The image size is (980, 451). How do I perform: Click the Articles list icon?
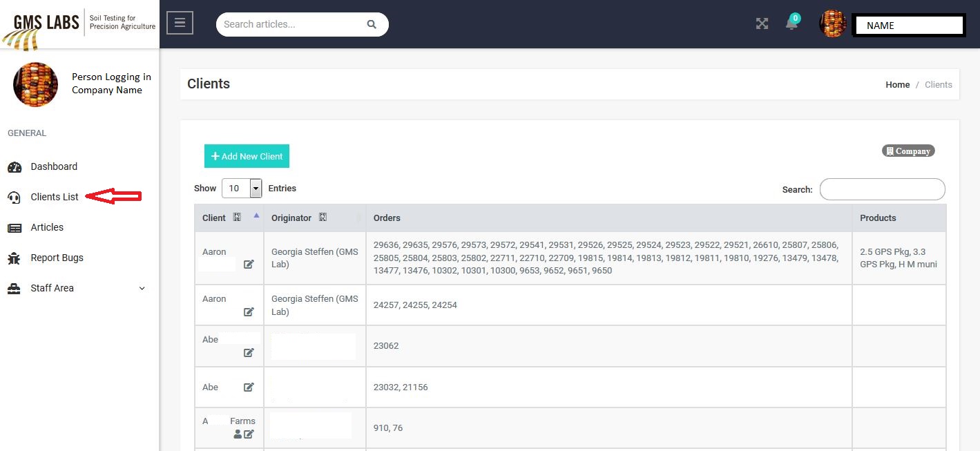pyautogui.click(x=15, y=228)
